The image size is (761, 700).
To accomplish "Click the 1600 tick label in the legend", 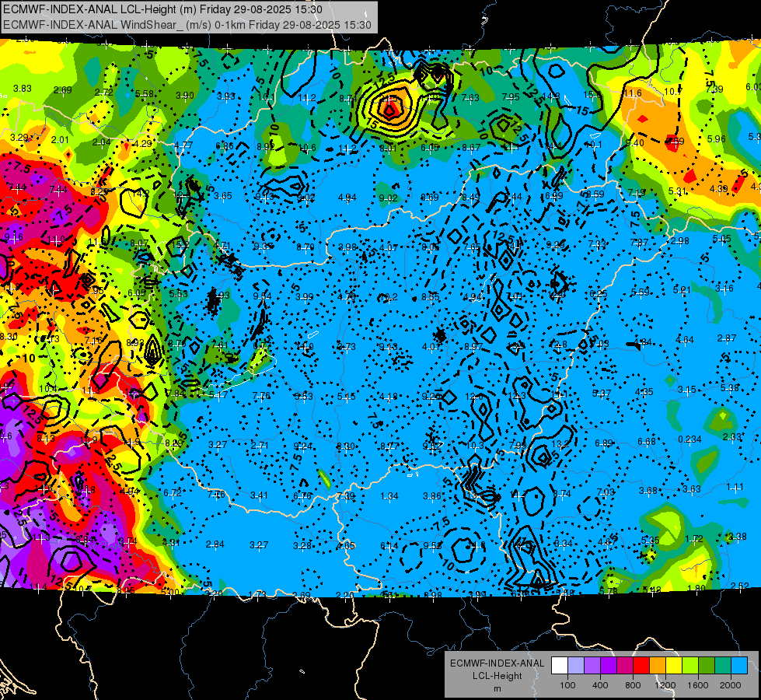I will (x=698, y=685).
